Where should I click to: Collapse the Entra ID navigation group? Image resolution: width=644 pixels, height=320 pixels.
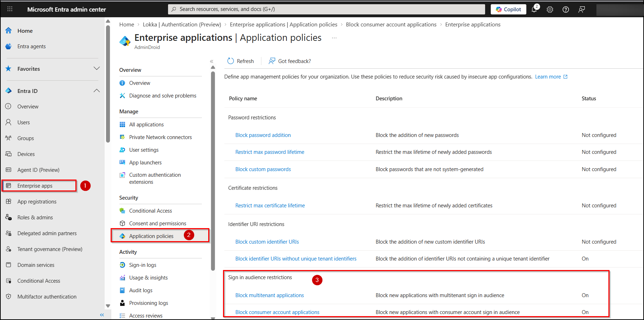point(97,90)
